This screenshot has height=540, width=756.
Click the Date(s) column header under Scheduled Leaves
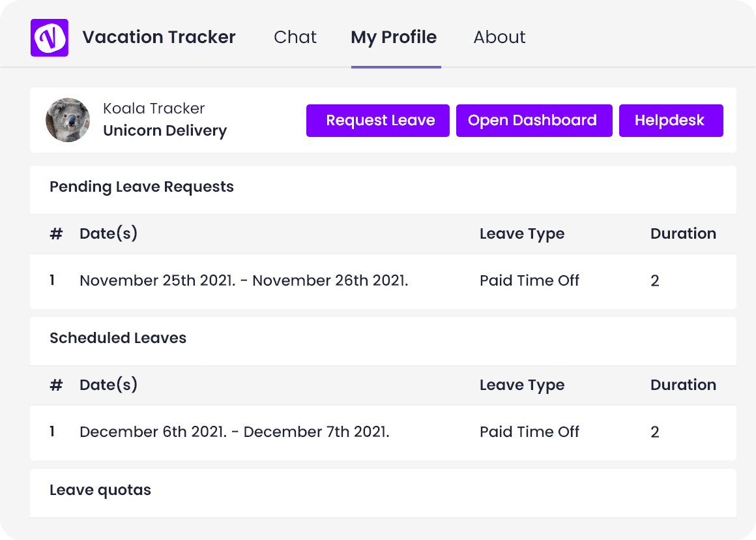(108, 385)
